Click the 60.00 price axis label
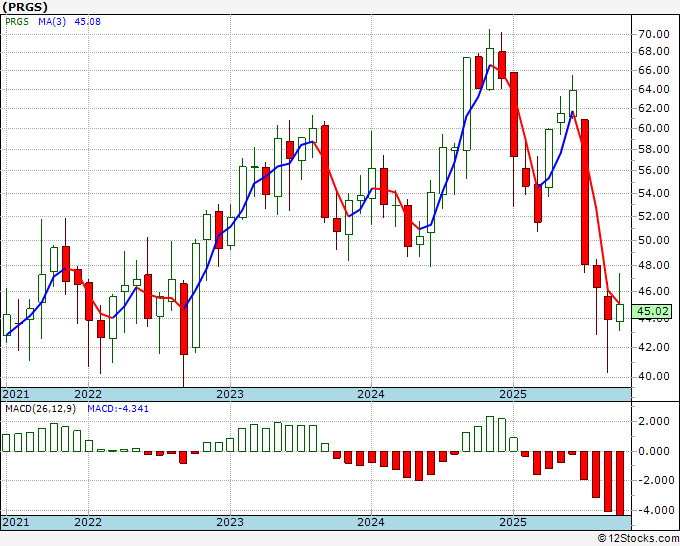The height and width of the screenshot is (546, 680). click(654, 128)
